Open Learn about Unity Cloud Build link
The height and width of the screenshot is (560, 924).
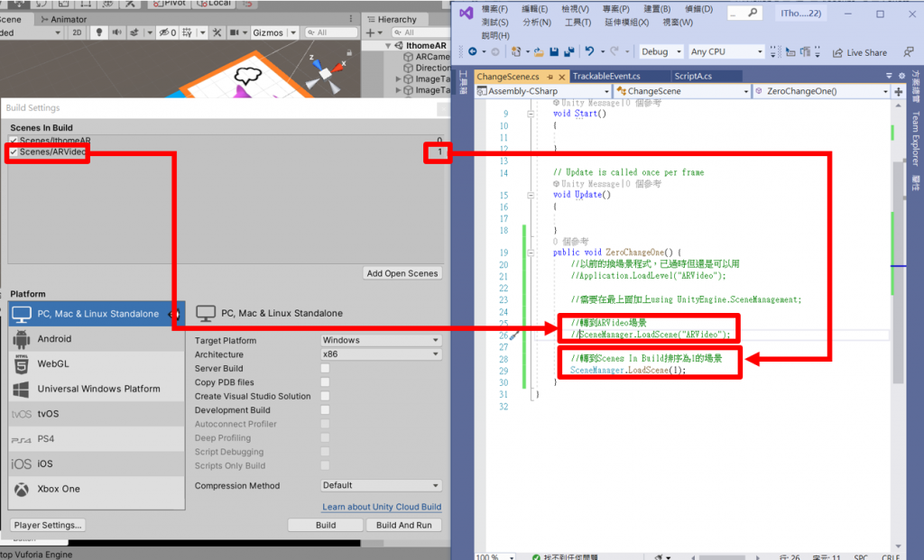(382, 507)
